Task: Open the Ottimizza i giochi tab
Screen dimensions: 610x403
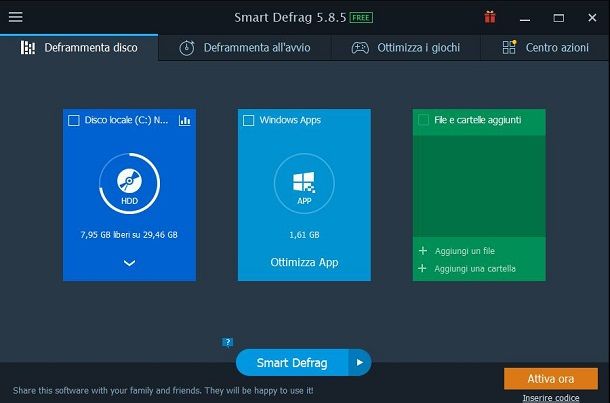Action: pyautogui.click(x=406, y=47)
